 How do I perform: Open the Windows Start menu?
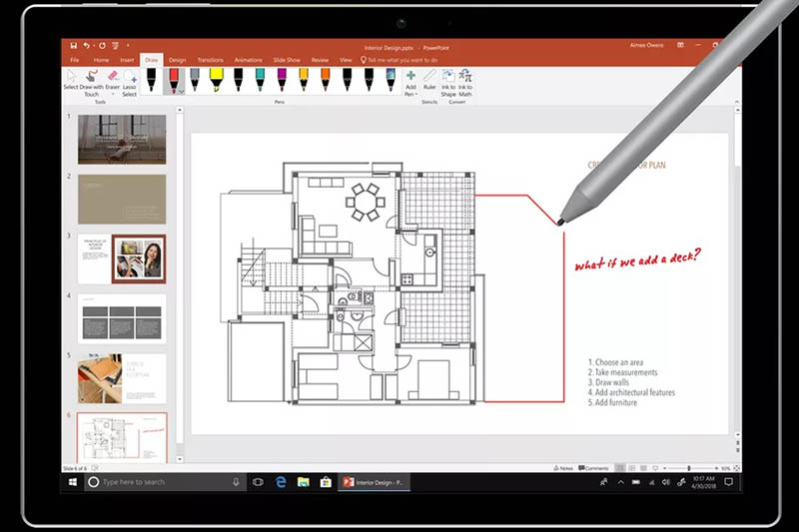(73, 482)
